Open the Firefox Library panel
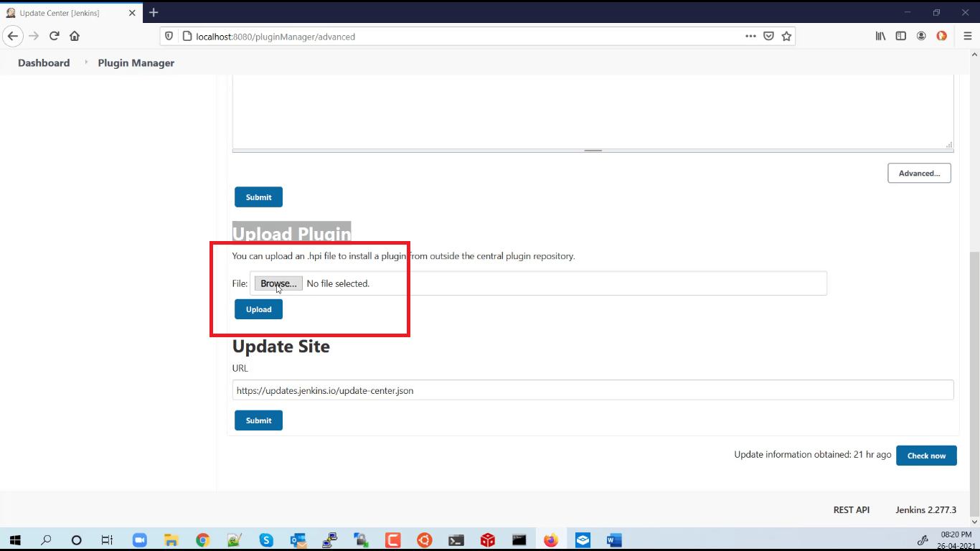The width and height of the screenshot is (980, 551). 880,35
